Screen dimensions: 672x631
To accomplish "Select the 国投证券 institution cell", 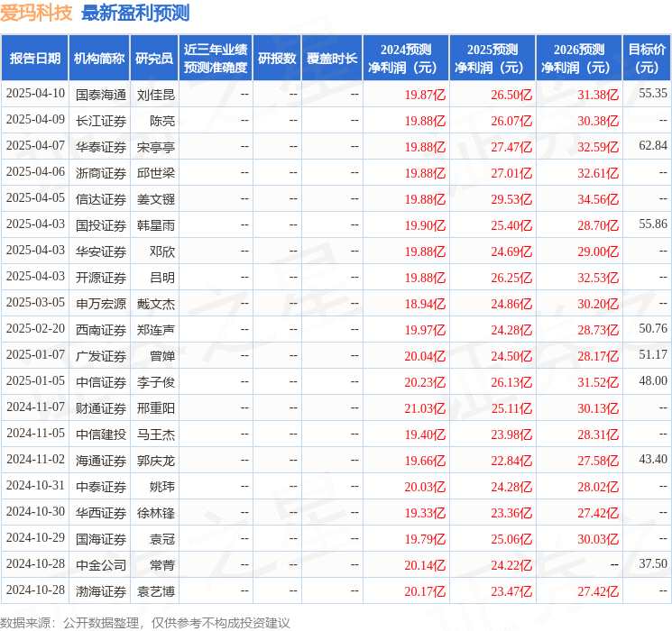I will tap(101, 225).
